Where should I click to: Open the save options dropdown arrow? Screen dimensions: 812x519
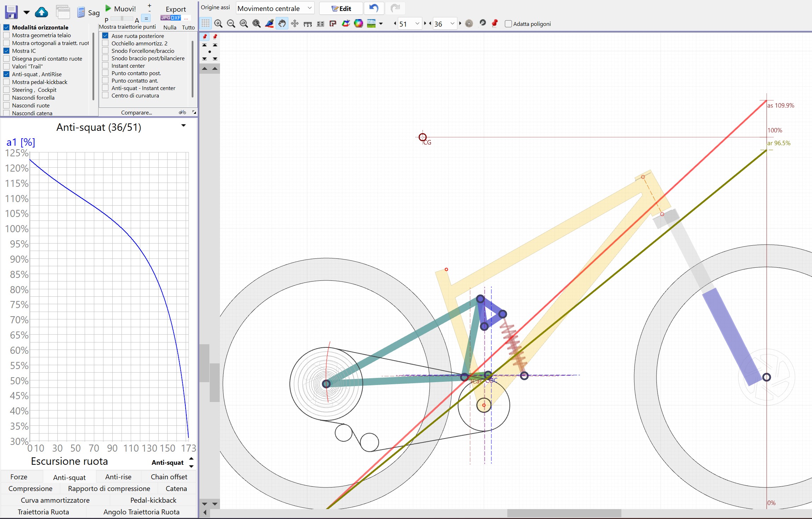(x=27, y=12)
